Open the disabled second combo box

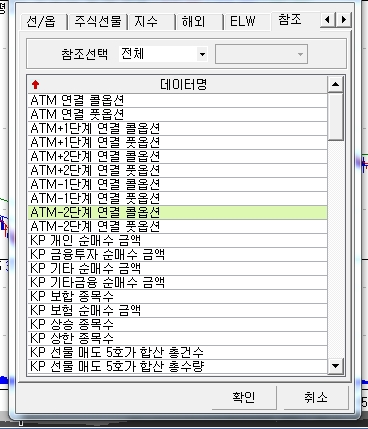click(x=261, y=54)
